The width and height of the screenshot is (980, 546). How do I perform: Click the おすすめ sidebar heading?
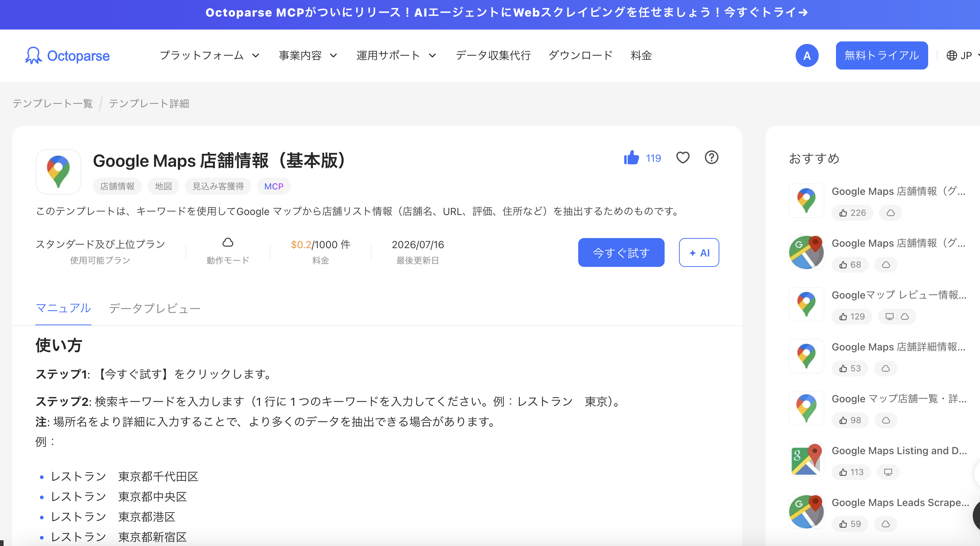click(814, 158)
